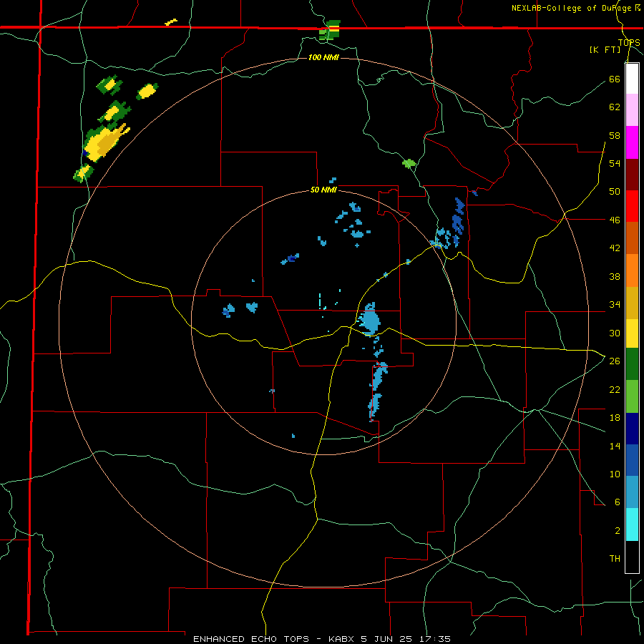Click the 2 legend value
Image resolution: width=644 pixels, height=644 pixels.
coord(617,530)
